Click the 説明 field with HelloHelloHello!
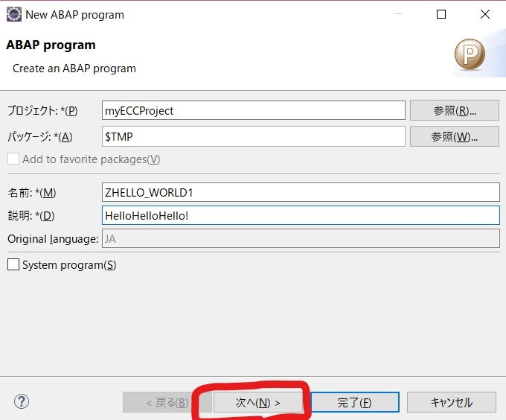The height and width of the screenshot is (420, 506). pos(301,215)
